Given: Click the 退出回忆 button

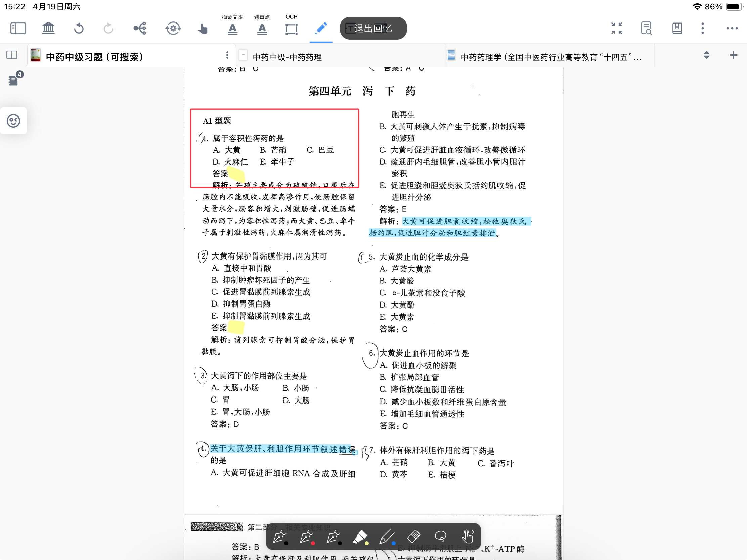Looking at the screenshot, I should [x=373, y=28].
